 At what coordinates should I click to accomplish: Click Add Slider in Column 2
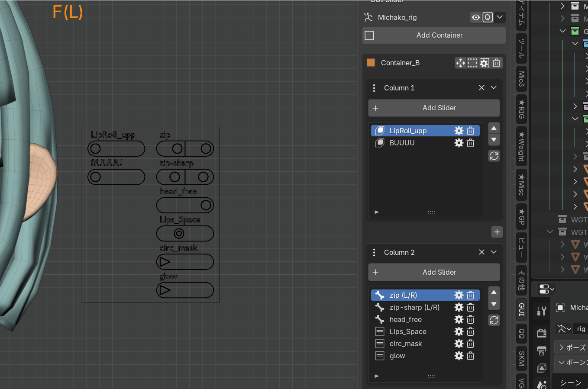click(x=434, y=272)
